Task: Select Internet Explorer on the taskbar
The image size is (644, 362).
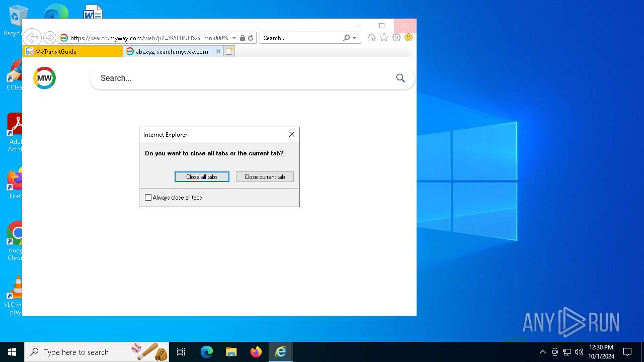Action: coord(280,352)
